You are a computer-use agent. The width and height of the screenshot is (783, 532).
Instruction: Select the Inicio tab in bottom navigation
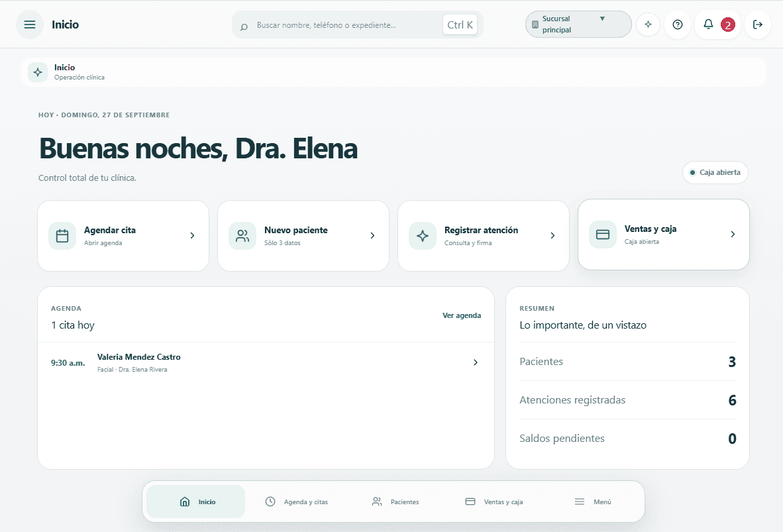pyautogui.click(x=196, y=502)
